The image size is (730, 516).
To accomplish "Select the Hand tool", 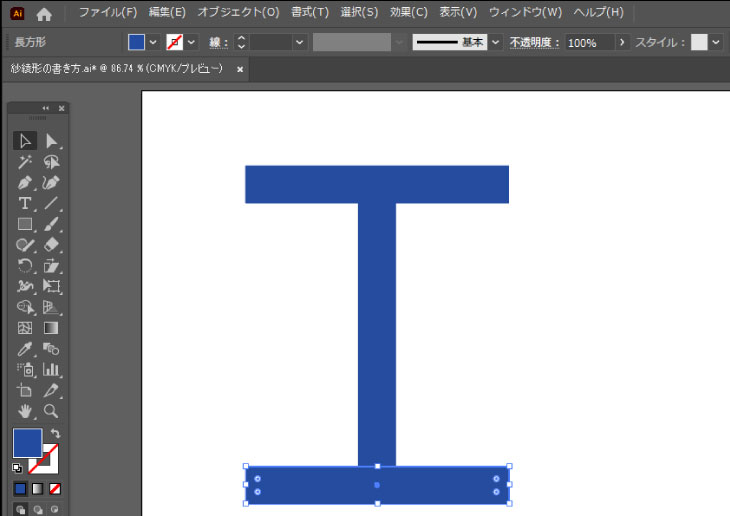I will pos(26,411).
